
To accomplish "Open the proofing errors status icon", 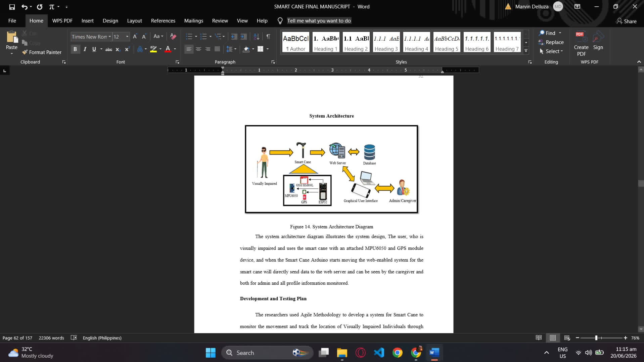I will pyautogui.click(x=74, y=338).
